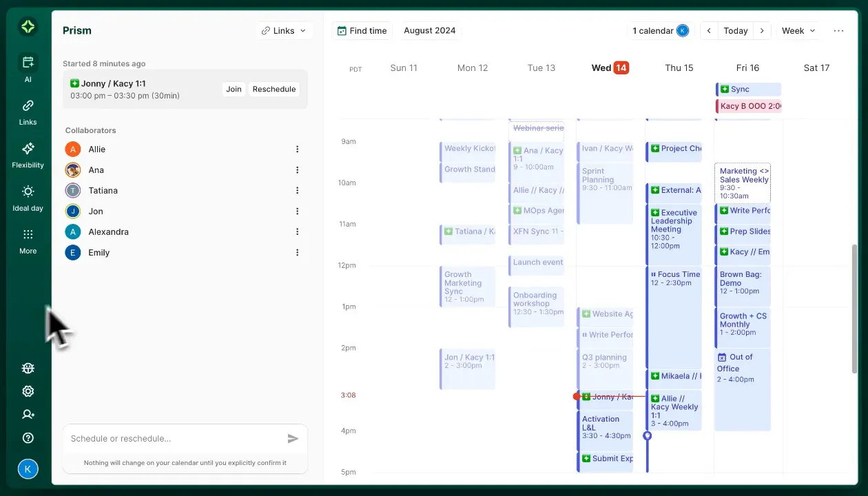868x496 pixels.
Task: Open options menu for Emily
Action: point(298,253)
